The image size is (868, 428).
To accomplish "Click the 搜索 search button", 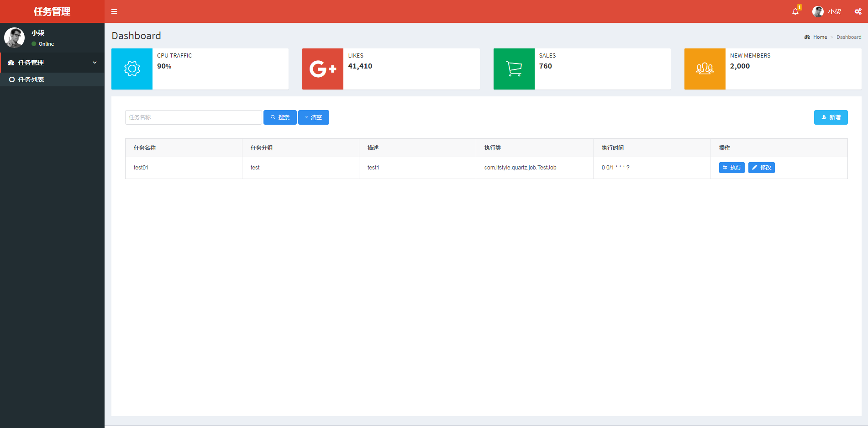I will (x=280, y=117).
